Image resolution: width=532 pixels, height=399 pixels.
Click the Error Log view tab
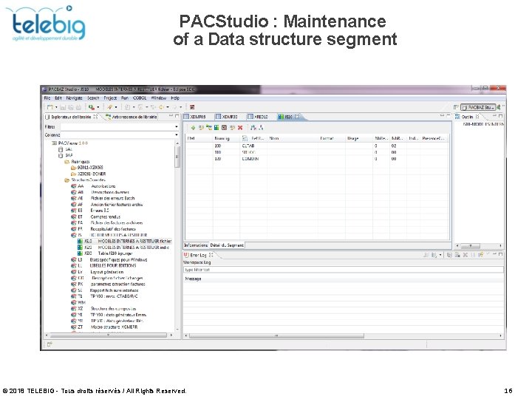coord(199,255)
